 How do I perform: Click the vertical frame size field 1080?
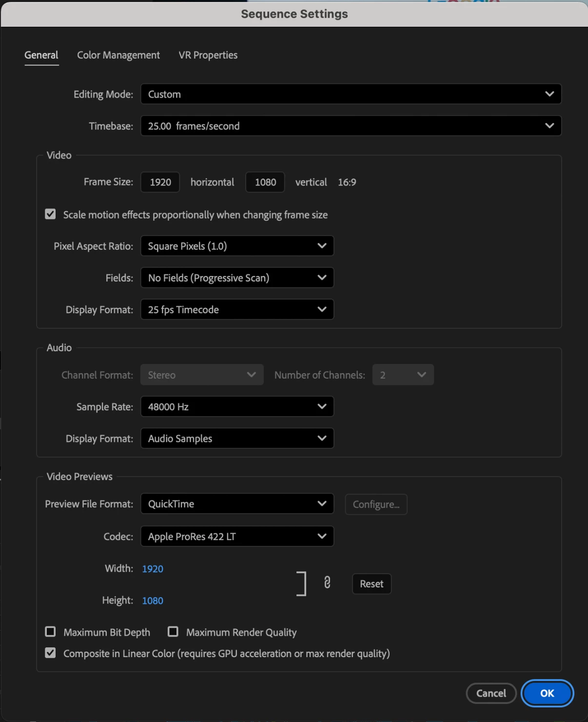(x=265, y=182)
